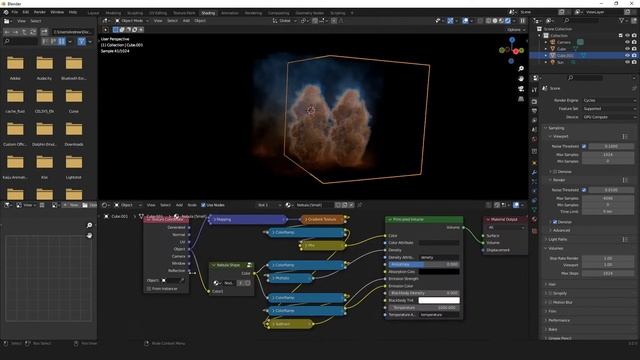The image size is (640, 360).
Task: Open the Render menu
Action: click(x=40, y=12)
